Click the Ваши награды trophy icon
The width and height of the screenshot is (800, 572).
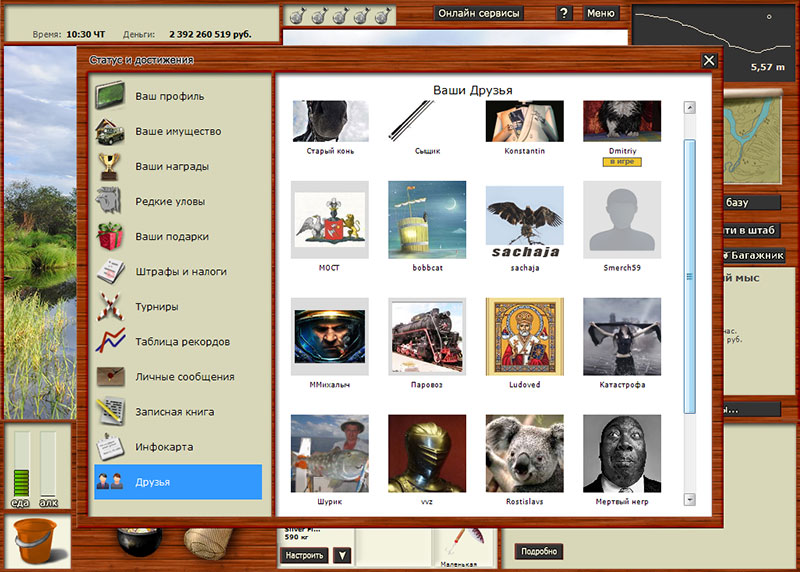(x=110, y=166)
